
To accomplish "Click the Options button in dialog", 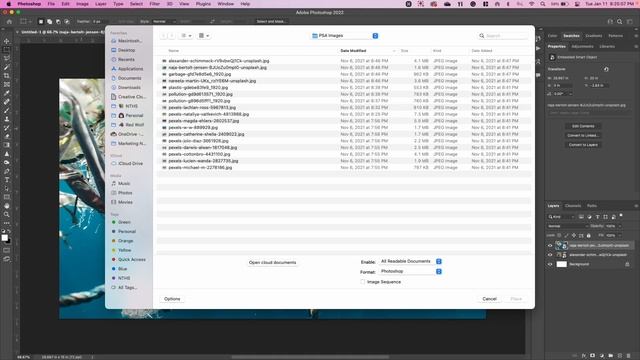I will coord(172,299).
